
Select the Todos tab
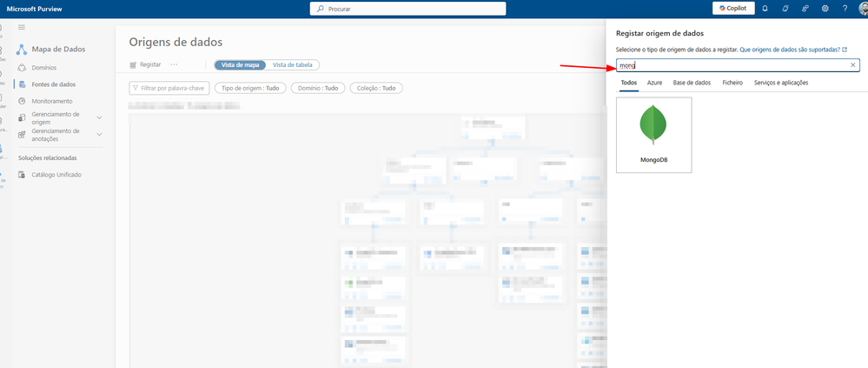(629, 83)
